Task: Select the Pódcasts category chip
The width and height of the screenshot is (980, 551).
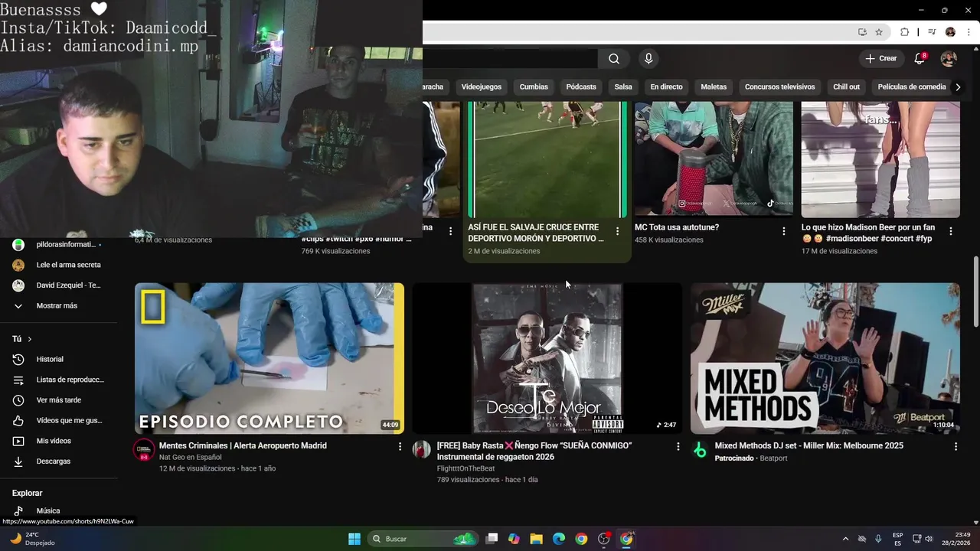Action: [581, 87]
